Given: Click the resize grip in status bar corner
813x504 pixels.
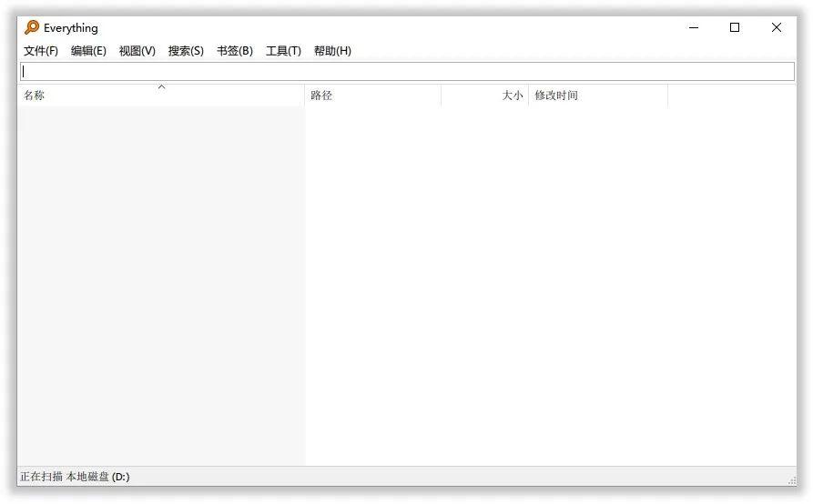Looking at the screenshot, I should coord(792,480).
